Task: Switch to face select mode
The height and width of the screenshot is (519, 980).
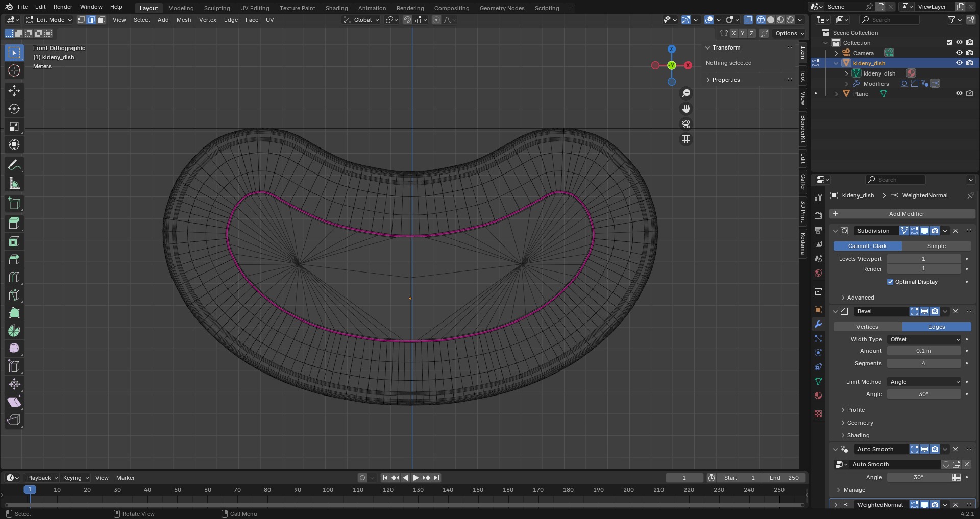Action: tap(101, 20)
